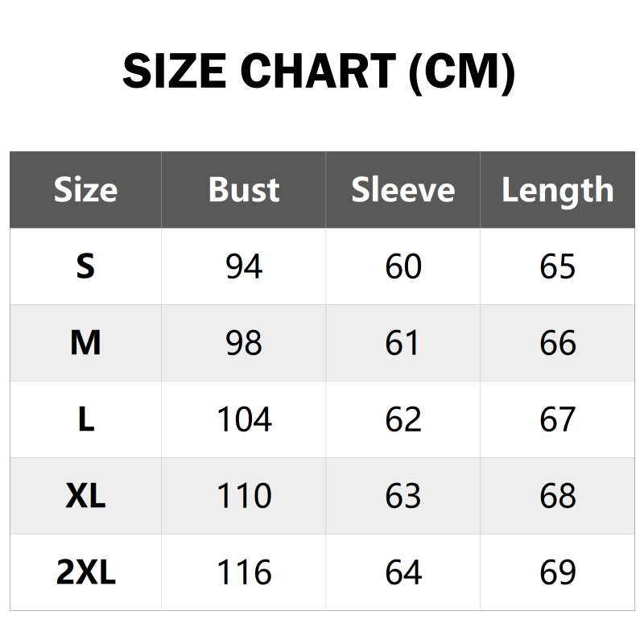
Task: Click the M size row label
Action: tap(85, 343)
